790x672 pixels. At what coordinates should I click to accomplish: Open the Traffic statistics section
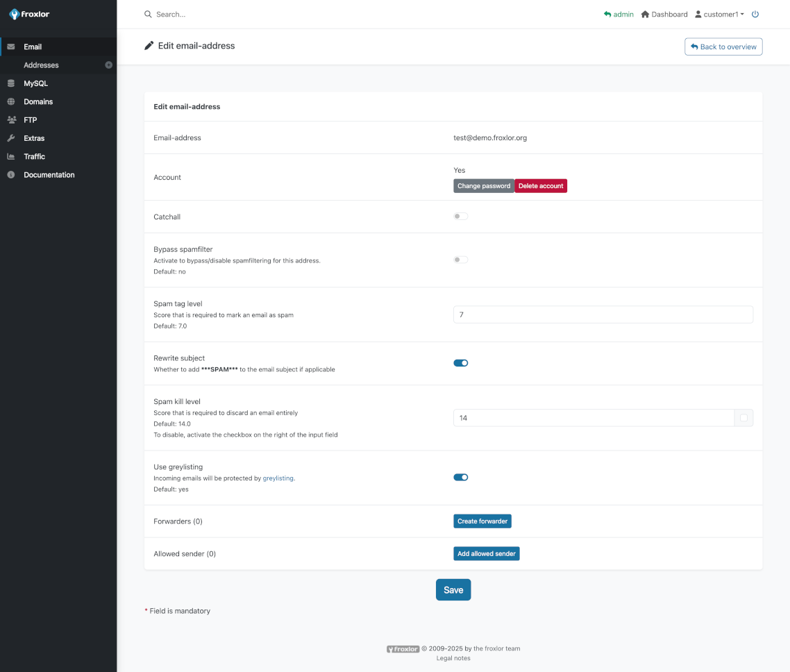(x=11, y=156)
